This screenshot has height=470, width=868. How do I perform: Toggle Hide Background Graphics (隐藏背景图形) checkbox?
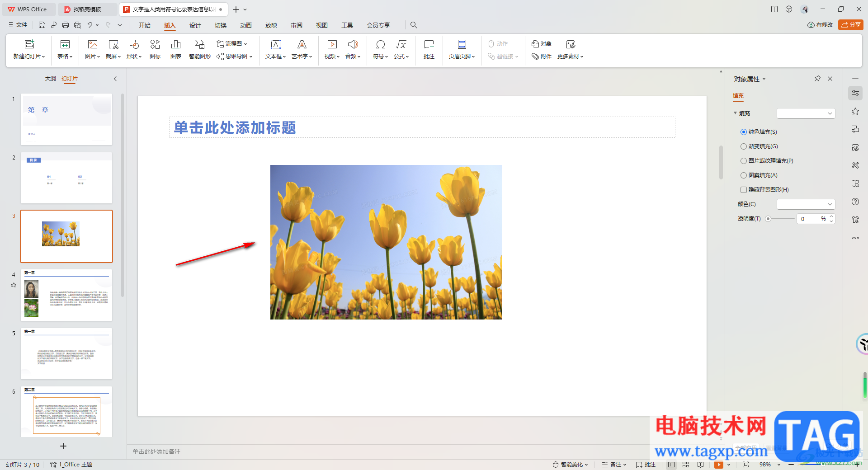coord(744,190)
